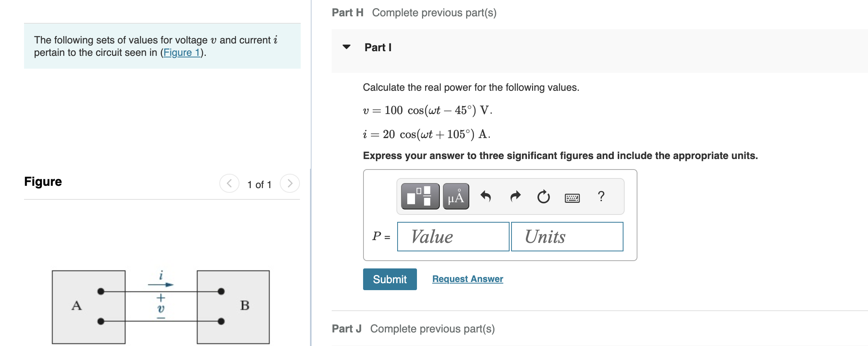Click the previous figure arrow
This screenshot has width=868, height=346.
229,184
